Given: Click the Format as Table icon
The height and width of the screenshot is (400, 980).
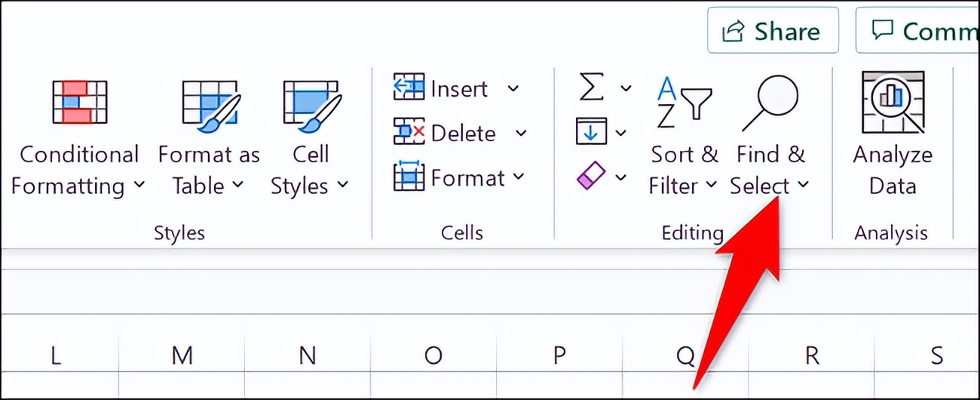Looking at the screenshot, I should point(210,102).
